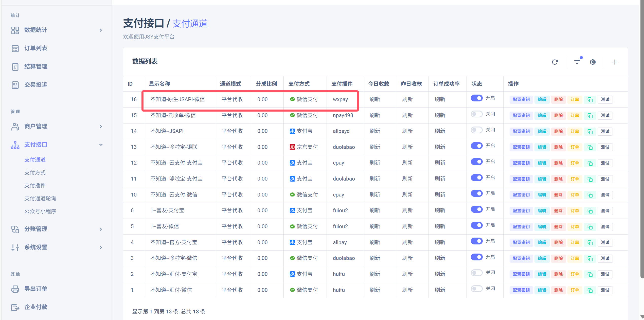
Task: Open the filter icon in table toolbar
Action: pyautogui.click(x=577, y=62)
